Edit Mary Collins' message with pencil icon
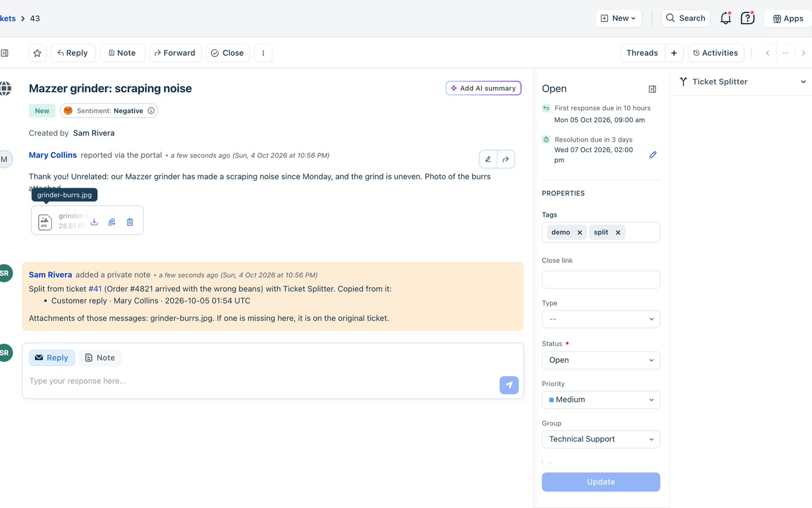Viewport: 812px width, 508px height. pos(488,159)
